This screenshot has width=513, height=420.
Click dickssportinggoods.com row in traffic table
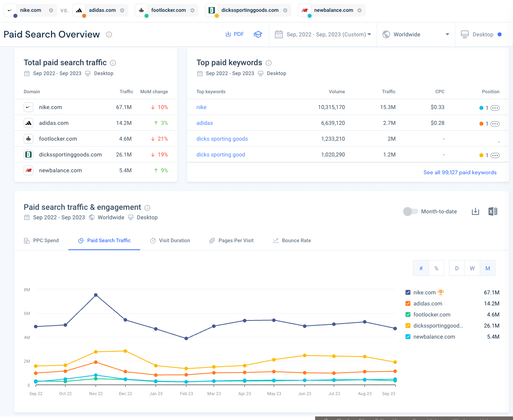point(96,154)
